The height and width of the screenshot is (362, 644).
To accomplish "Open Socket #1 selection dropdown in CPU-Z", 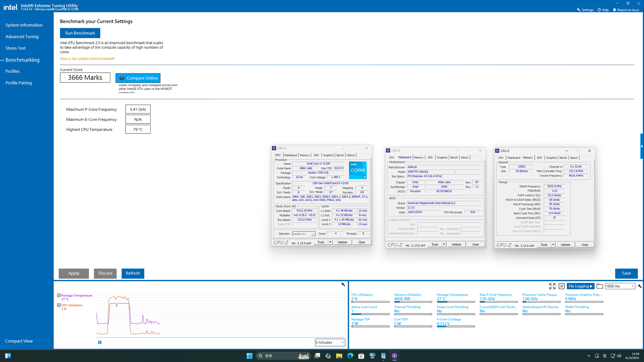I will [304, 234].
